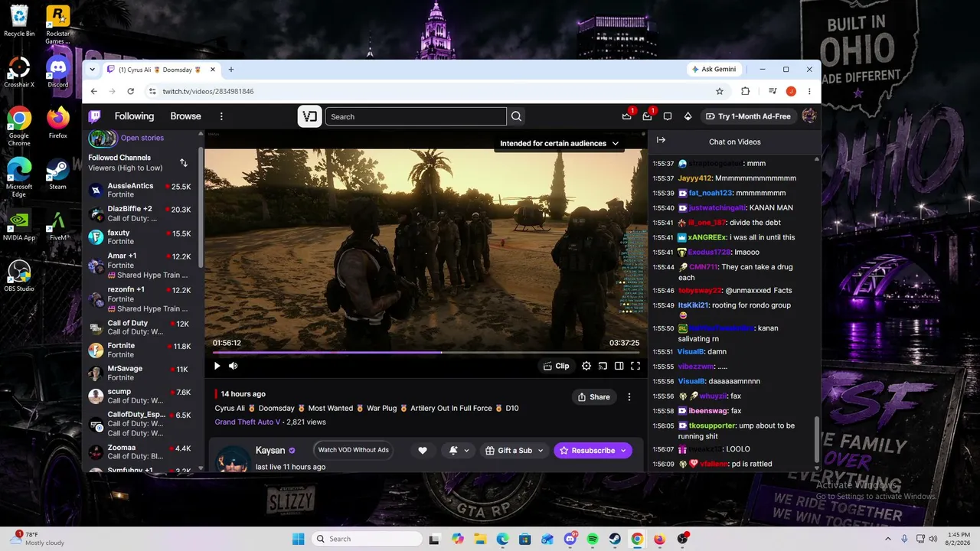Open Kaysan channel name link
Image resolution: width=980 pixels, height=551 pixels.
click(270, 451)
